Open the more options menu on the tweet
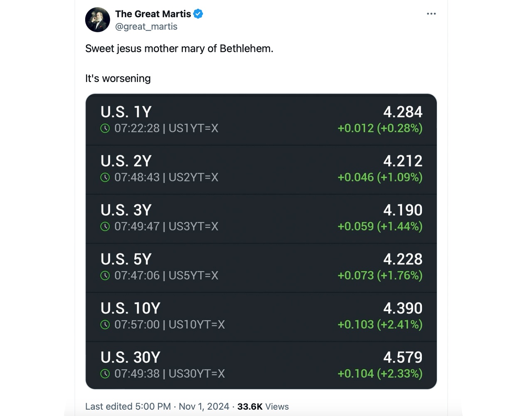The image size is (532, 416). coord(431,13)
